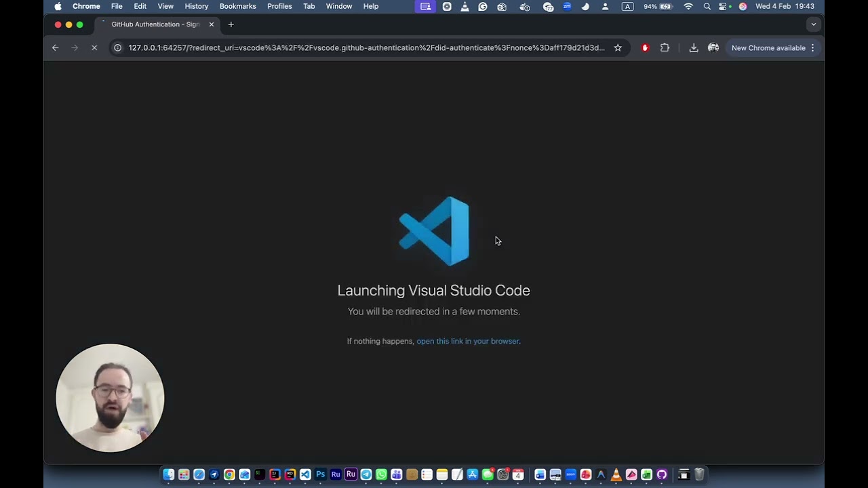
Task: Open the Window menu
Action: [339, 6]
